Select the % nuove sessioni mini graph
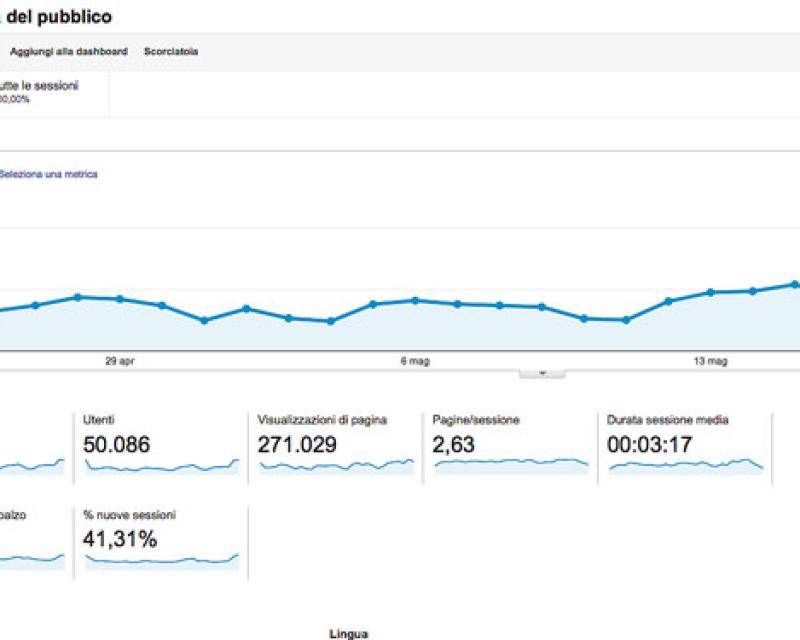Screen dimensions: 800x640 160,562
